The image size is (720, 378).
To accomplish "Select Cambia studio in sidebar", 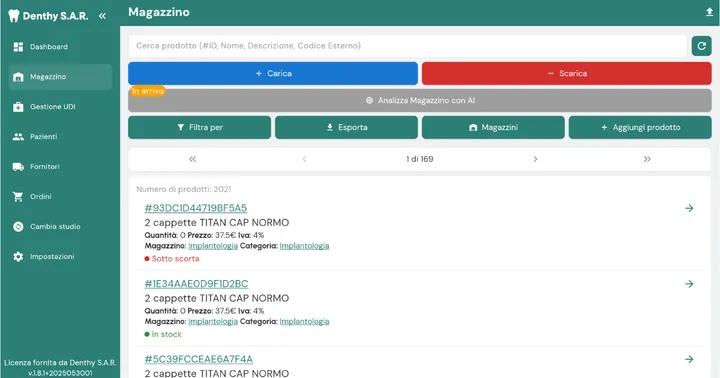I will pyautogui.click(x=61, y=226).
